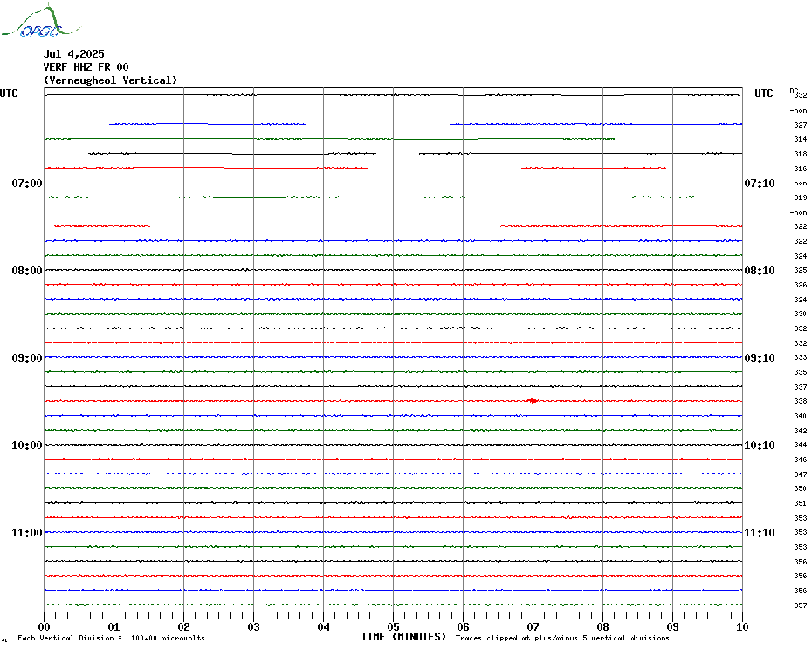Click the DC value 326
The width and height of the screenshot is (812, 650).
click(x=801, y=285)
